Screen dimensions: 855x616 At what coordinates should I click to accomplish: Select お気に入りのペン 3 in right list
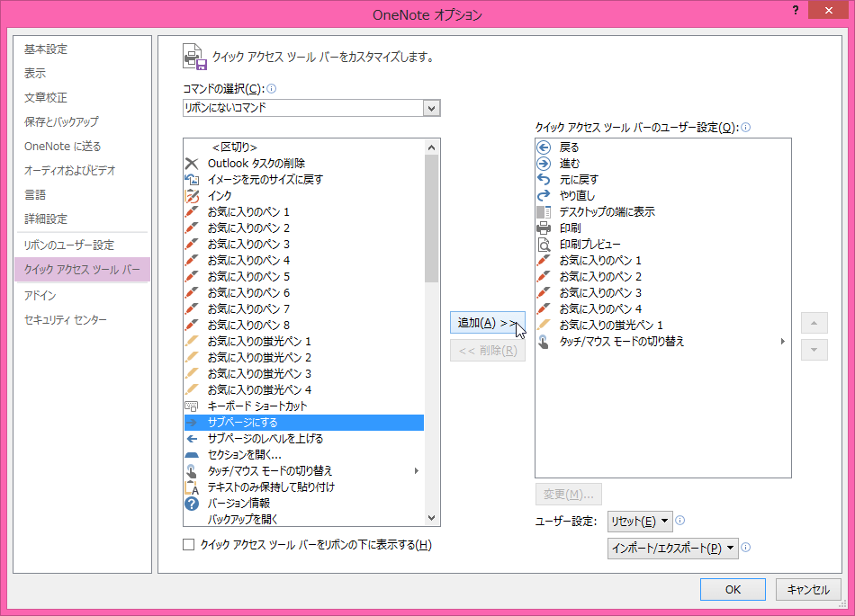[x=662, y=292]
